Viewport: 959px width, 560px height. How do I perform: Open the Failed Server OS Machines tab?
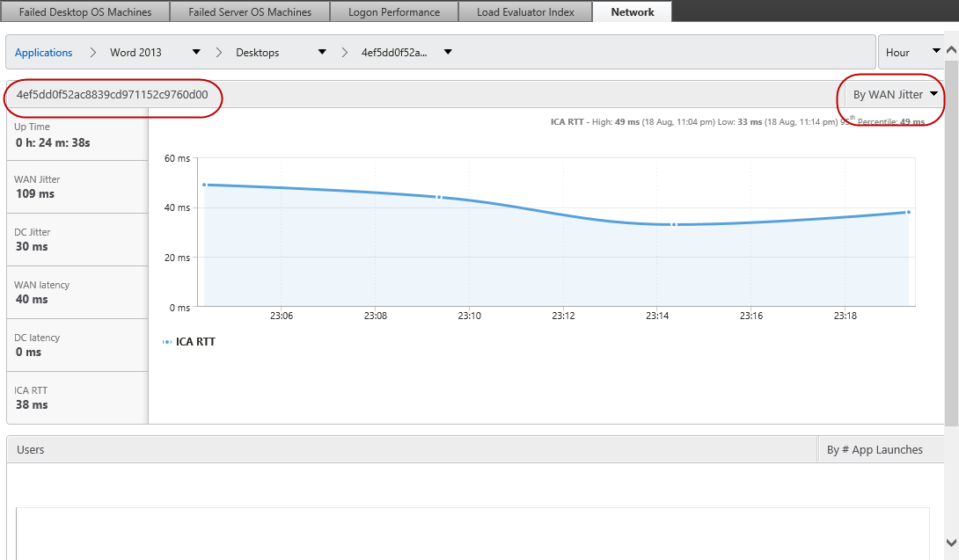pyautogui.click(x=249, y=11)
